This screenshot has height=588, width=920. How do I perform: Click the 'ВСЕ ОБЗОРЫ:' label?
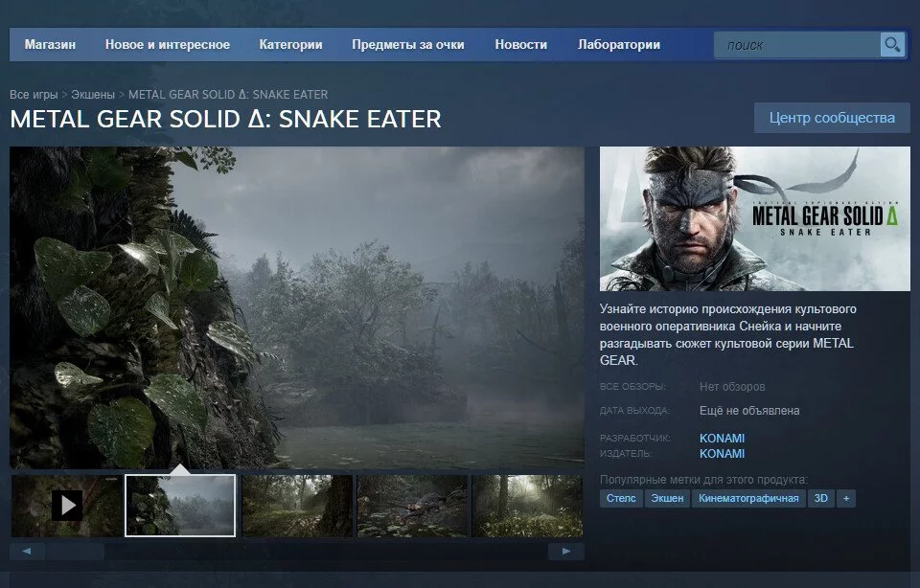(x=632, y=387)
